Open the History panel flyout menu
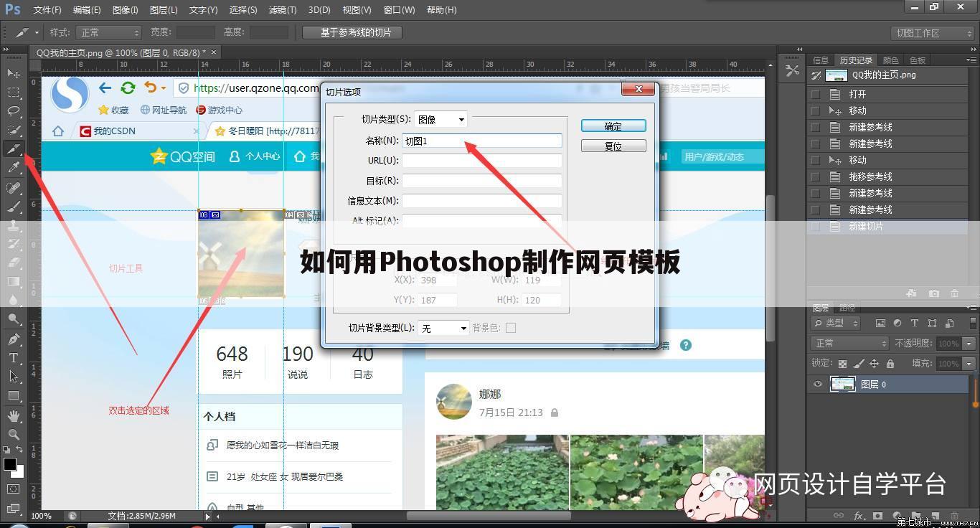The image size is (980, 528). tap(972, 60)
